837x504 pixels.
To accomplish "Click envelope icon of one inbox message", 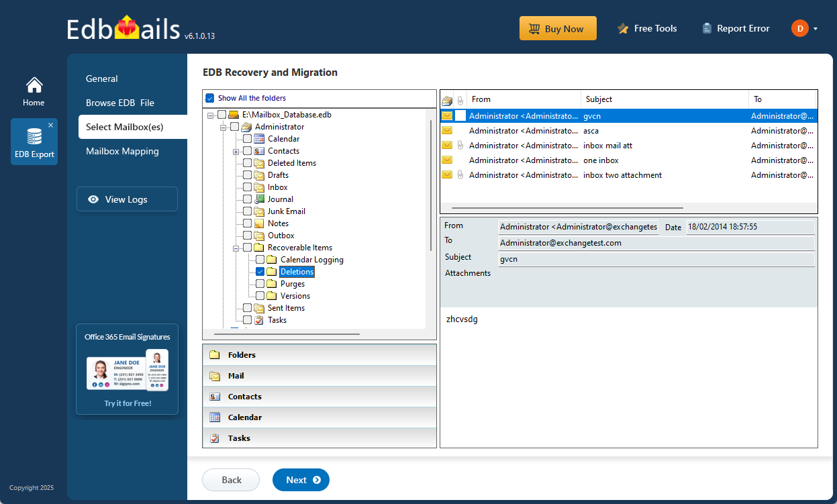I will [x=446, y=160].
